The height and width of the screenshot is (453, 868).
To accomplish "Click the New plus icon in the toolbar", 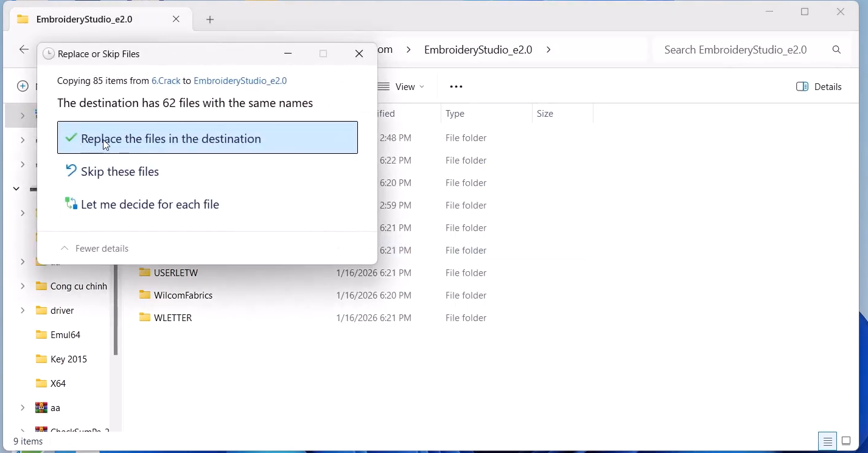I will tap(23, 86).
